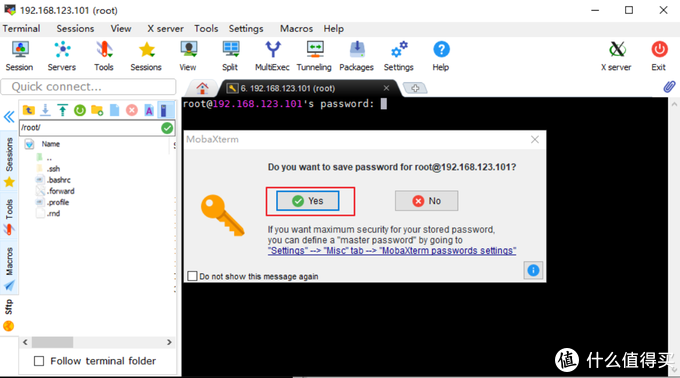Image resolution: width=680 pixels, height=378 pixels.
Task: Open the Session toolbar icon
Action: coord(20,55)
